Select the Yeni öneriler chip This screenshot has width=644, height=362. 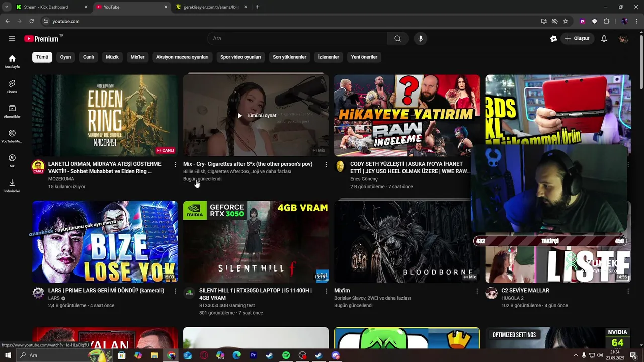364,57
